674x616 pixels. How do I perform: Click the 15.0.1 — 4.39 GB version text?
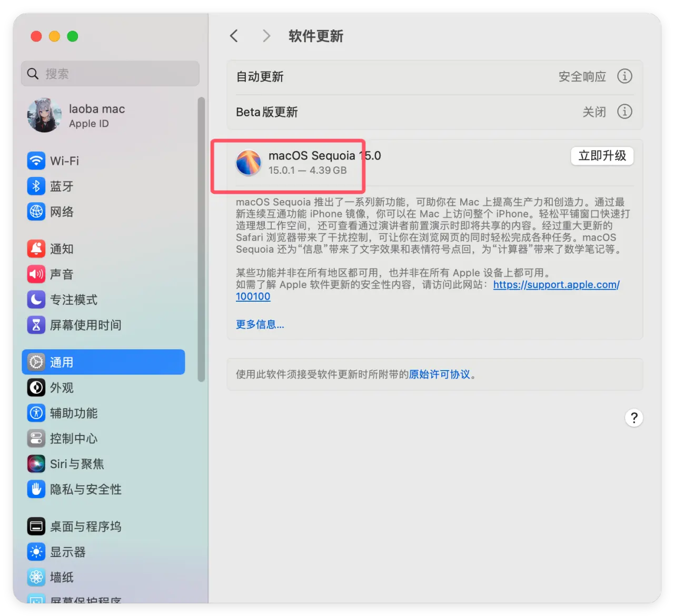(x=308, y=170)
